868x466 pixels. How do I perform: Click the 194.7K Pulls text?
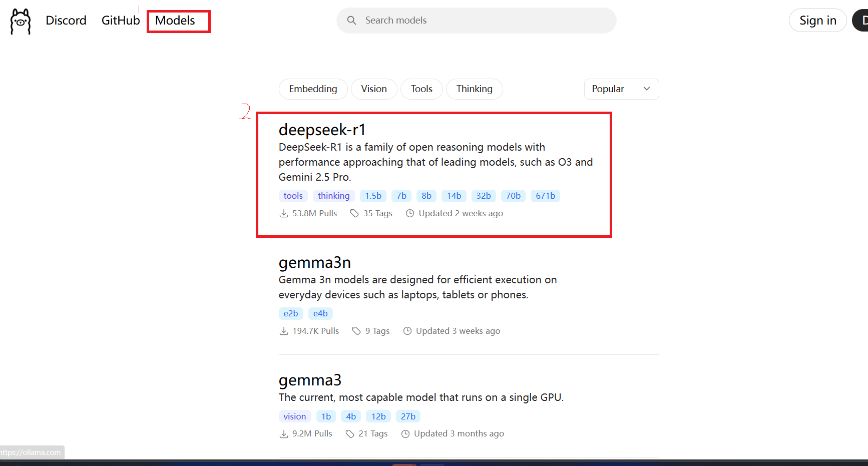[316, 331]
